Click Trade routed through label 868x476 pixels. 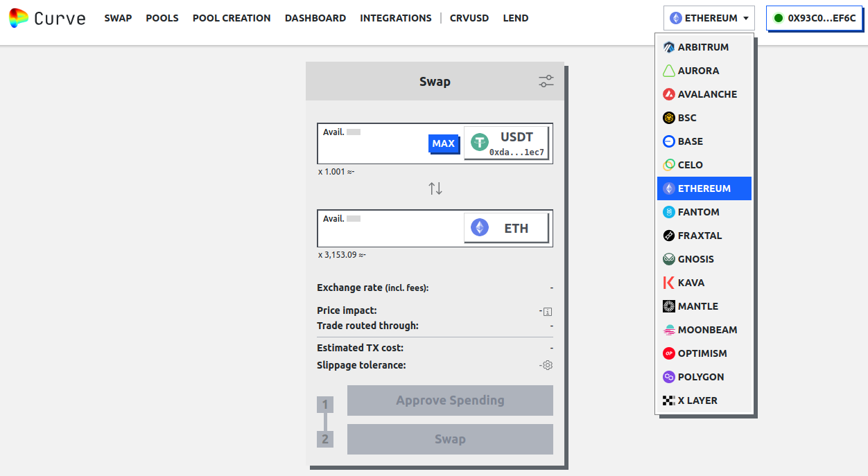367,326
